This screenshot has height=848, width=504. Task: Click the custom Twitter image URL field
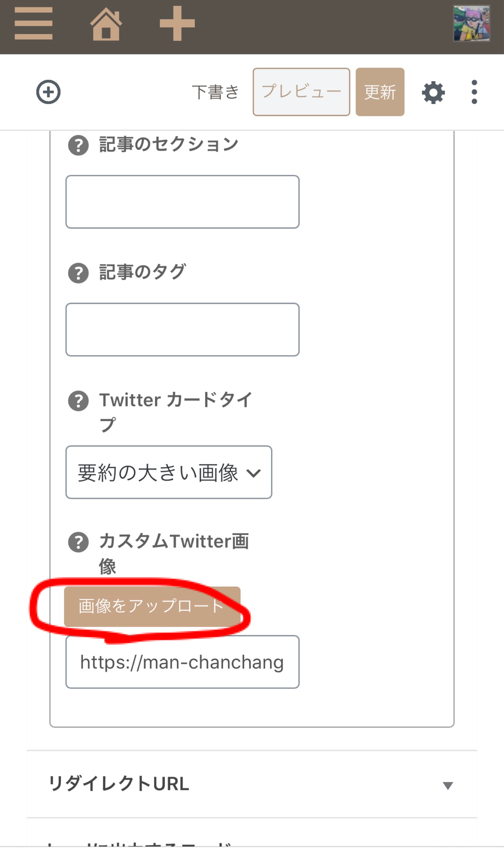coord(182,662)
